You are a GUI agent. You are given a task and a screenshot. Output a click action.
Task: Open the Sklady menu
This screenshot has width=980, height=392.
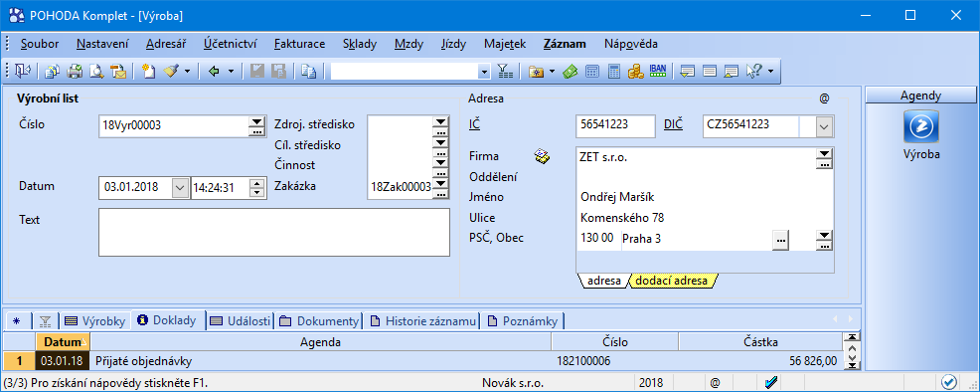(x=360, y=44)
